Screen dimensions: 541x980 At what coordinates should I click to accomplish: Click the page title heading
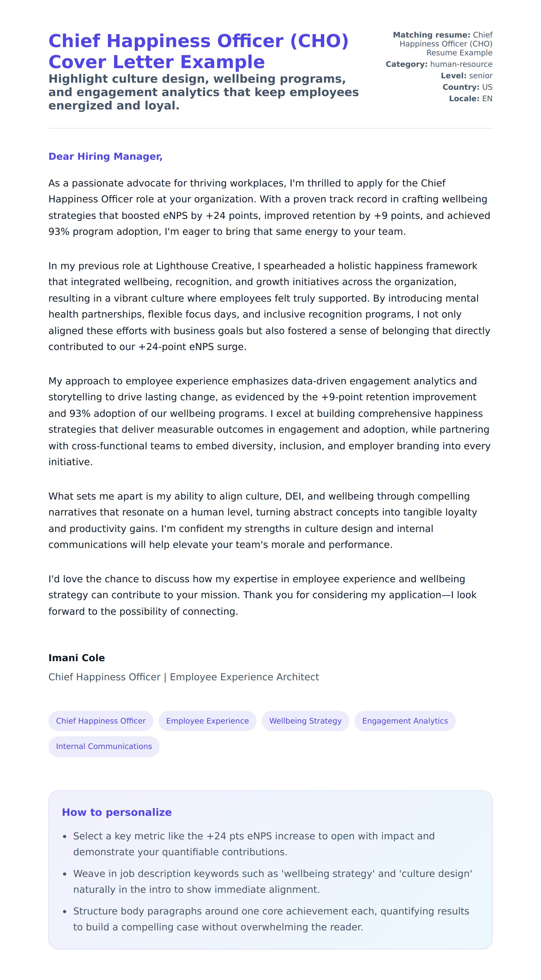click(x=198, y=51)
